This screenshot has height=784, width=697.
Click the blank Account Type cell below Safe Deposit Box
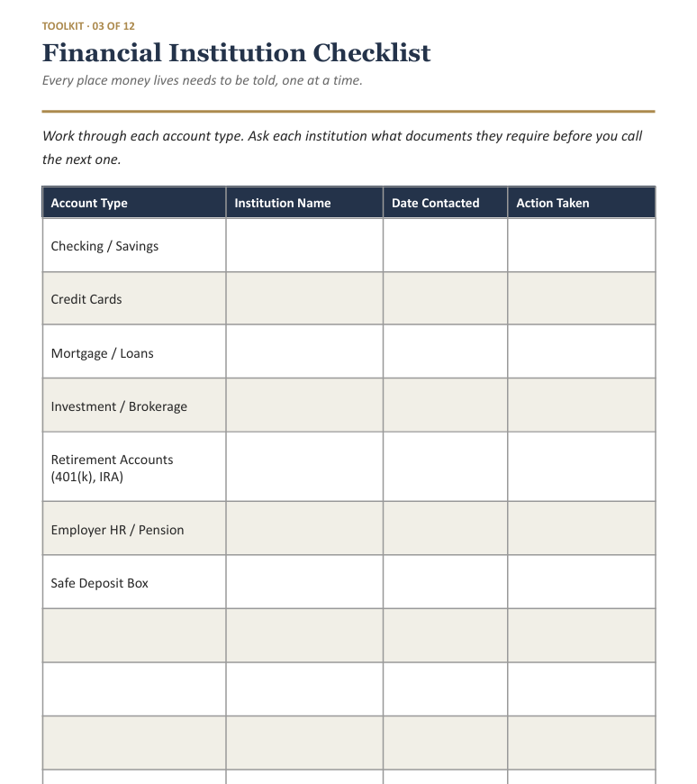point(134,635)
